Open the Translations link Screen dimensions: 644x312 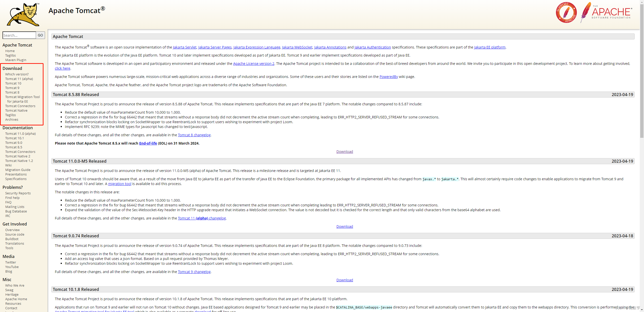pos(15,243)
